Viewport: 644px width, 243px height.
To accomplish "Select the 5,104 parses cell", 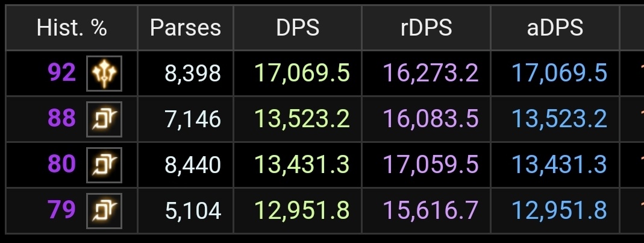I will point(193,211).
